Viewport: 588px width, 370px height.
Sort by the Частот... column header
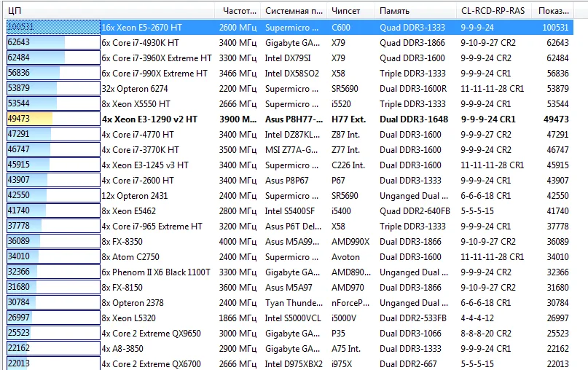point(238,10)
